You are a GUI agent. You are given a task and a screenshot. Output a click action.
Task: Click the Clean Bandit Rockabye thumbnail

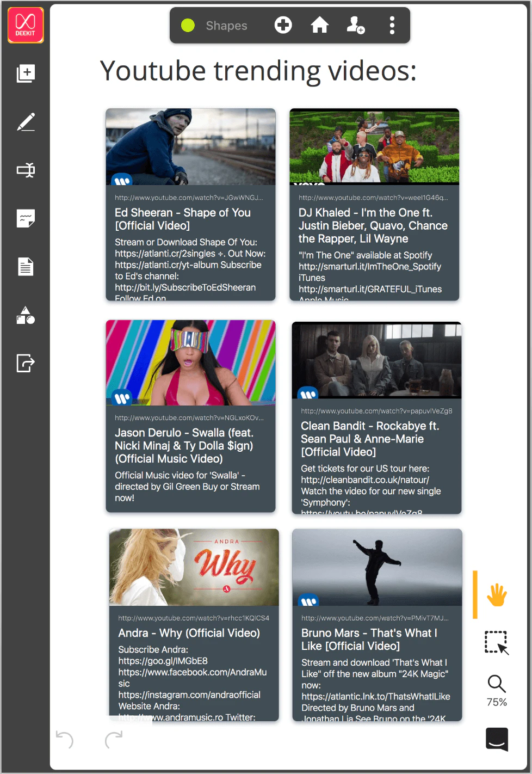(376, 360)
